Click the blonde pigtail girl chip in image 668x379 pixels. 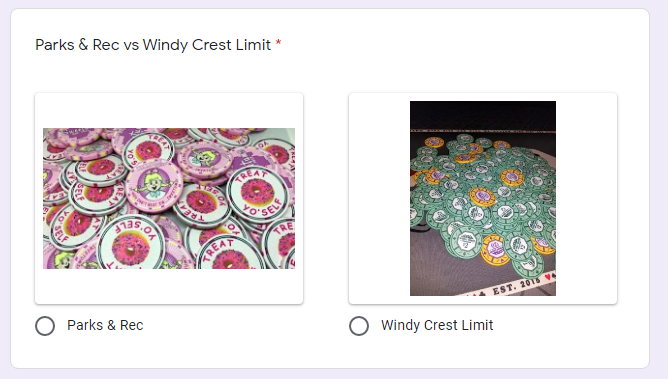[154, 186]
